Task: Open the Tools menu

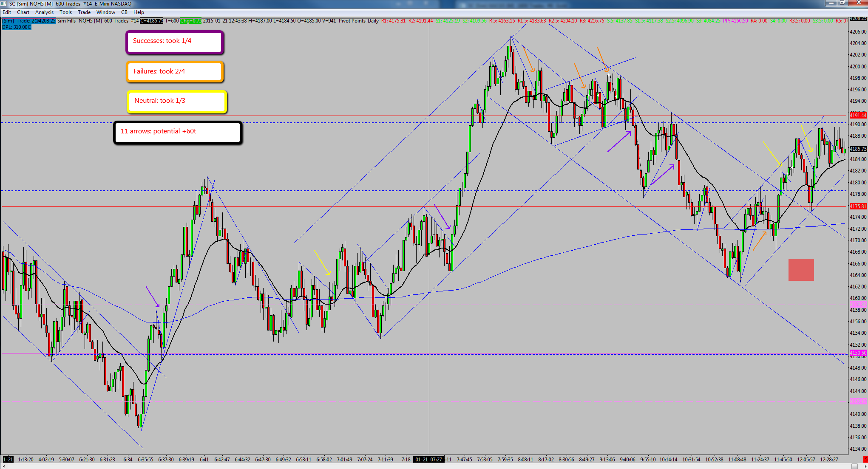Action: [x=65, y=12]
